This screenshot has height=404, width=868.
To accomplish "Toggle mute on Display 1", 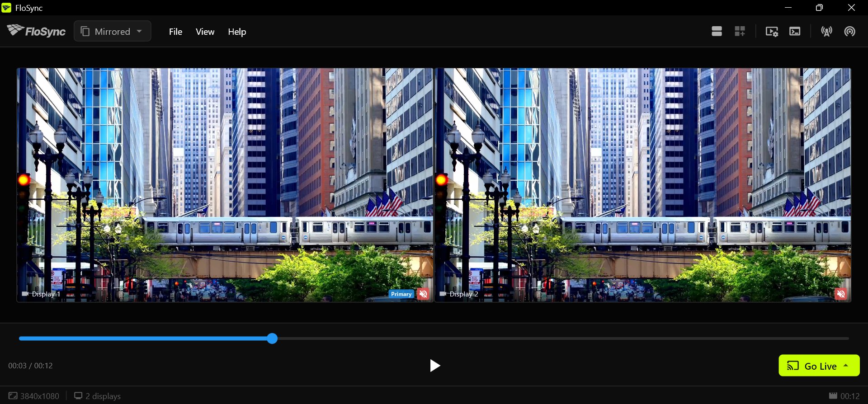I will coord(423,294).
